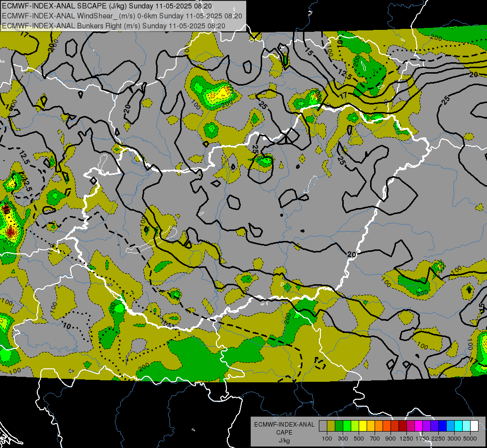Click the SBCAPE title line at top
487x448 pixels.
107,6
